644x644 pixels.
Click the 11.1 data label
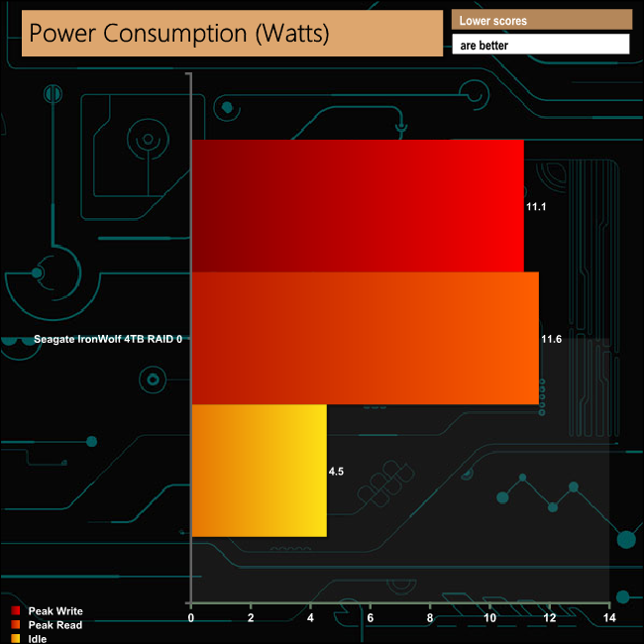[x=536, y=207]
